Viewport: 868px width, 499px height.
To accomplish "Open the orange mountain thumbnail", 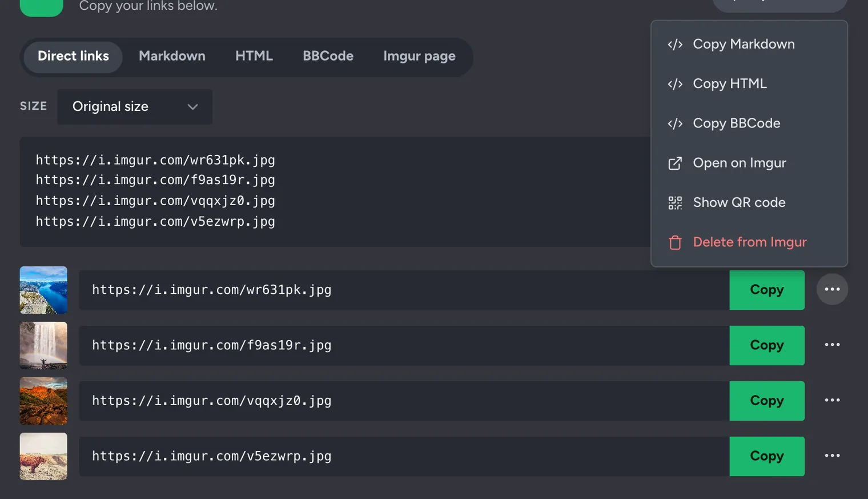I will (43, 401).
